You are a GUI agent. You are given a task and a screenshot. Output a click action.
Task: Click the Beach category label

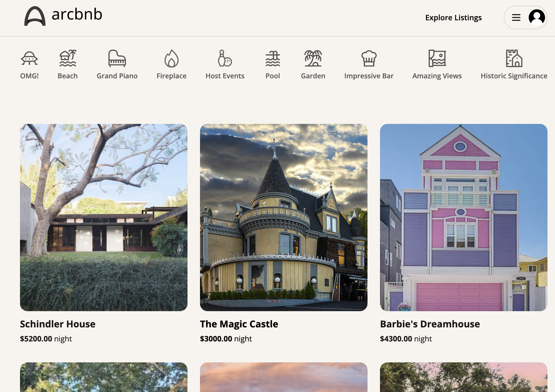[68, 76]
